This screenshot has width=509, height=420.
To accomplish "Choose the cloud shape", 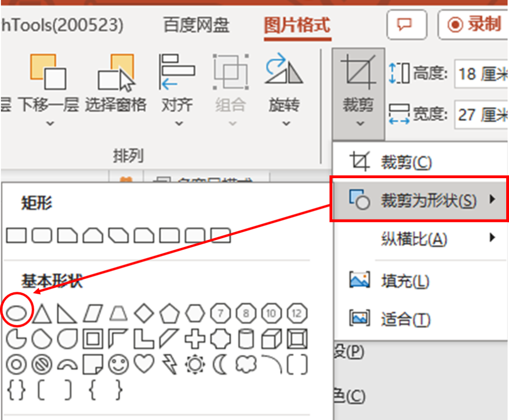I will click(x=246, y=364).
